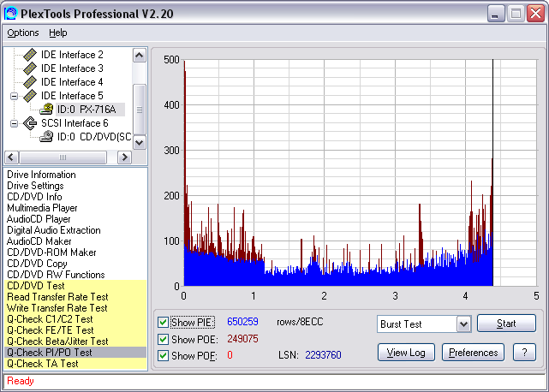Toggle the Show POE checkbox
Viewport: 549px width, 392px height.
163,339
